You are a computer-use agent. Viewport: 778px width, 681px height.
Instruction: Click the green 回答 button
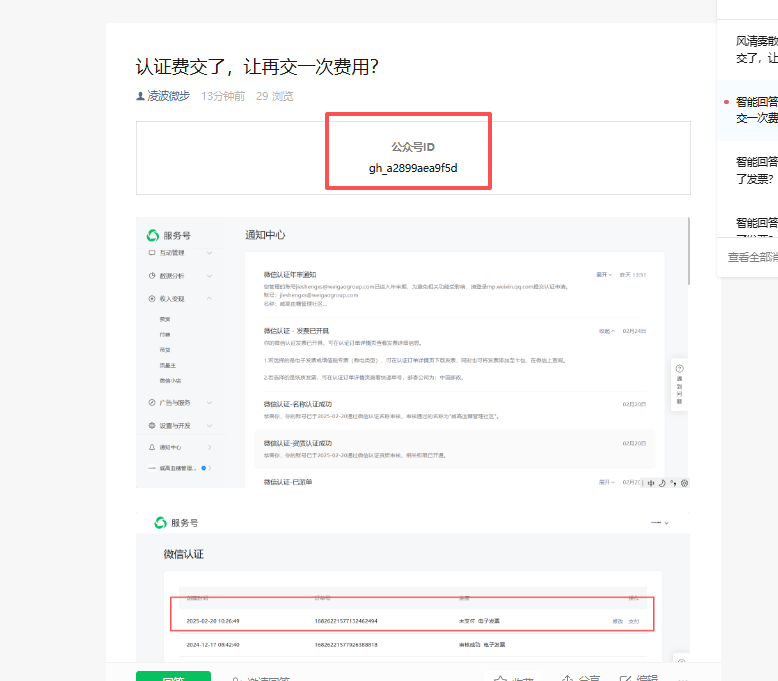(173, 676)
